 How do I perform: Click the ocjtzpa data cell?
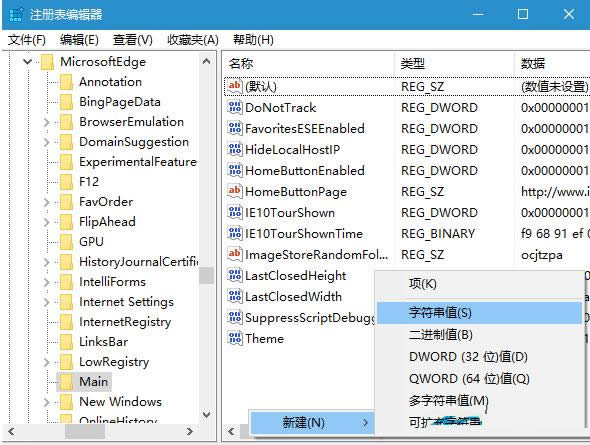pos(542,255)
